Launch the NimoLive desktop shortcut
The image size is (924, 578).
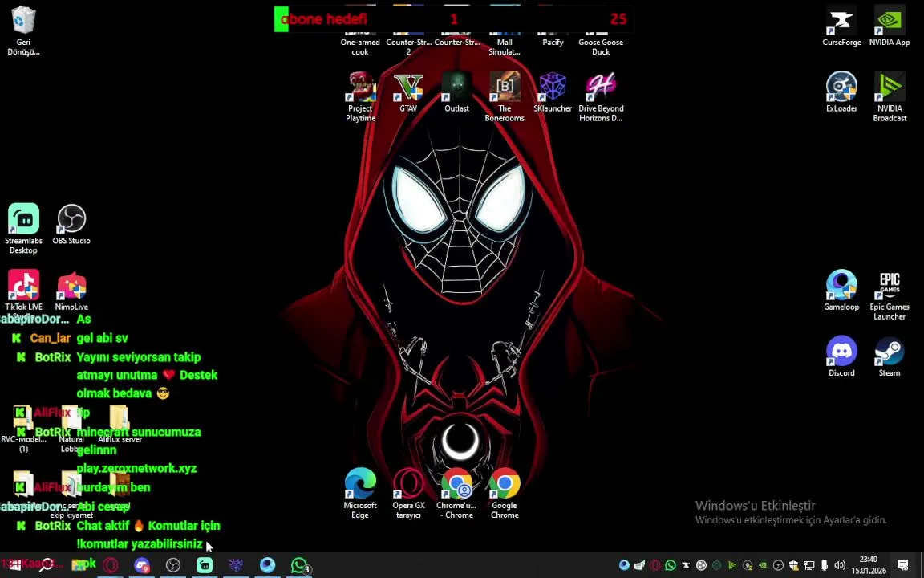tap(71, 290)
